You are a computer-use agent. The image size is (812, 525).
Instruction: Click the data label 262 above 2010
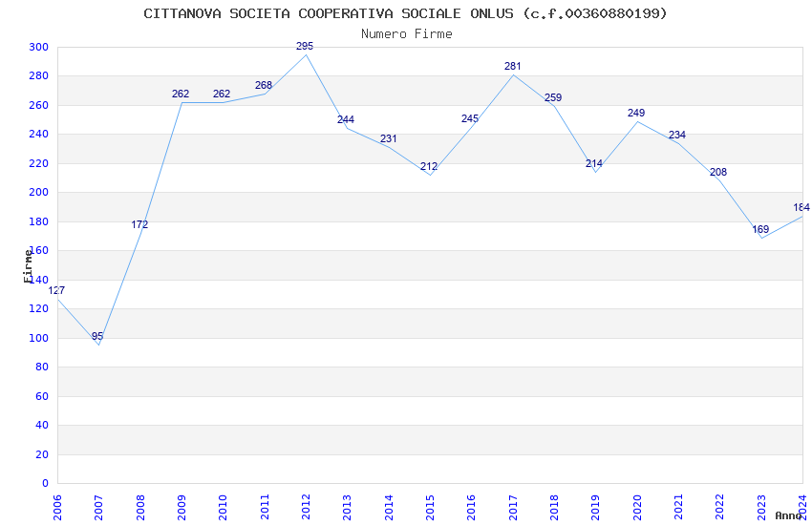(x=221, y=94)
